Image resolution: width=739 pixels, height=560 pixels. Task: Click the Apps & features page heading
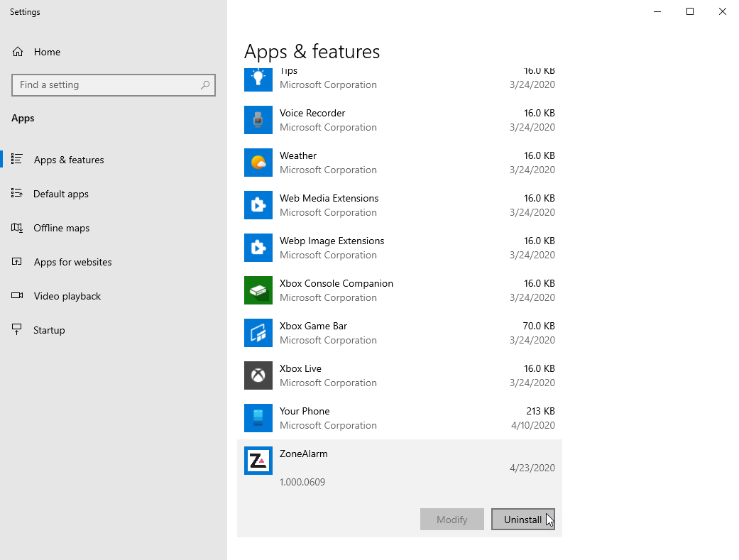312,52
